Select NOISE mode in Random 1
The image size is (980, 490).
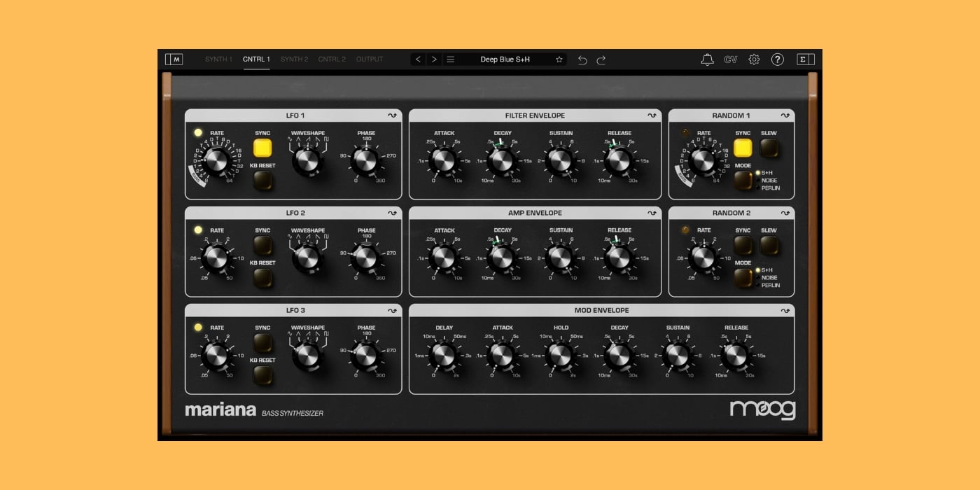(x=769, y=180)
